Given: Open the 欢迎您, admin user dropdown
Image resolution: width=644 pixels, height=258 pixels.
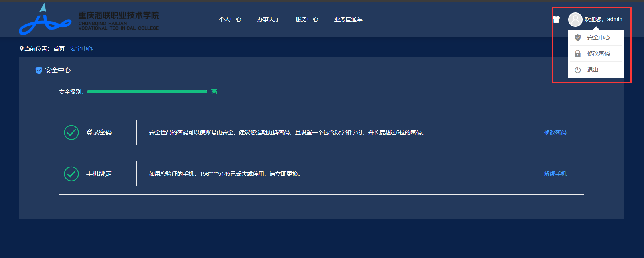Looking at the screenshot, I should (x=603, y=19).
